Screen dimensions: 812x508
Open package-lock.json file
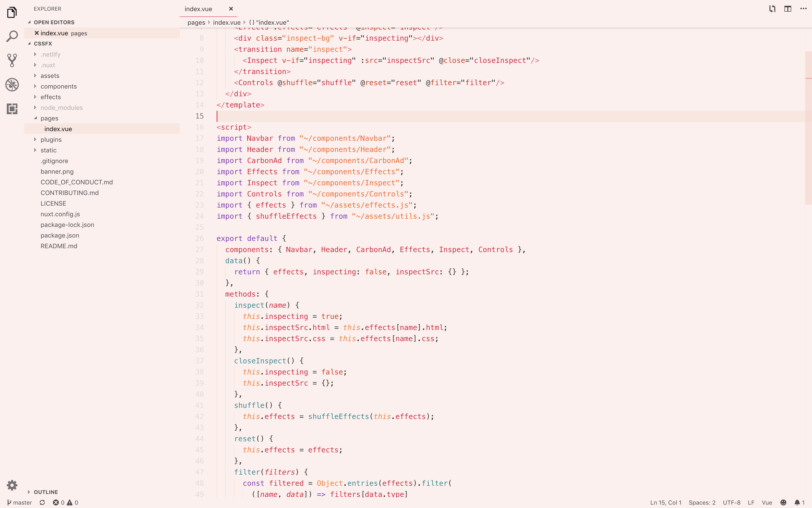point(102,225)
